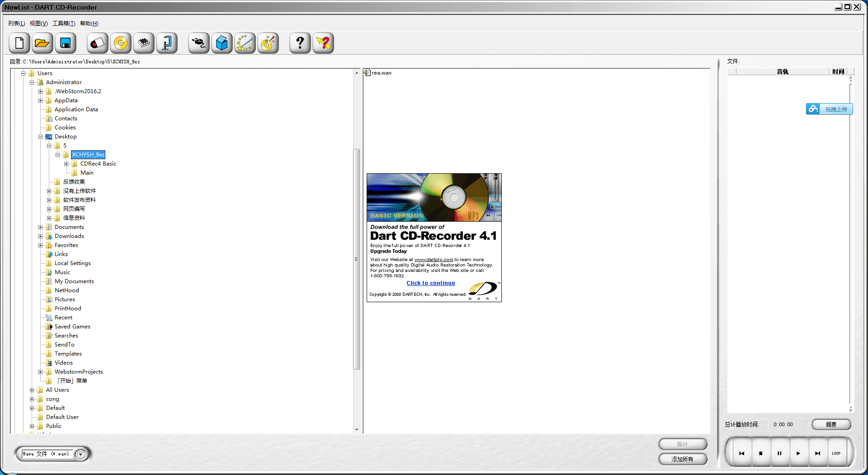Toggle the LOOP playback button
Image resolution: width=868 pixels, height=475 pixels.
[x=836, y=453]
